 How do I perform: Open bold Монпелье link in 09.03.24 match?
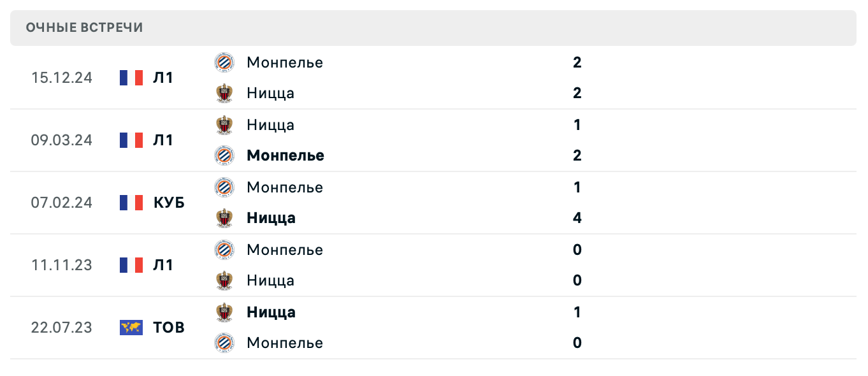coord(286,155)
